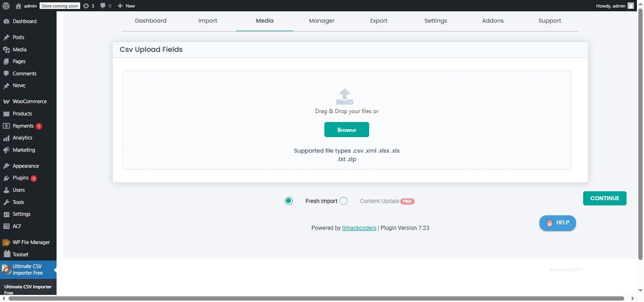This screenshot has height=302, width=644.
Task: Open Media via its sidebar icon
Action: (8, 49)
